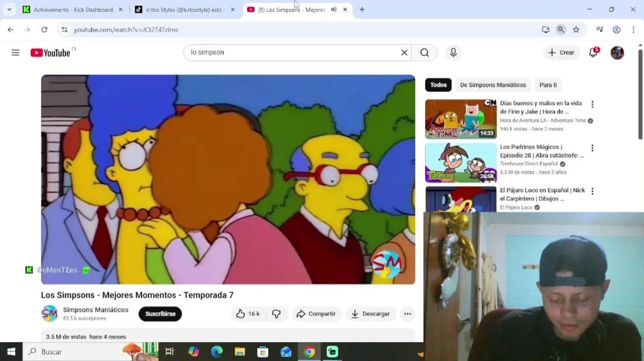This screenshot has width=644, height=361.
Task: Click the Compartir button
Action: point(316,314)
